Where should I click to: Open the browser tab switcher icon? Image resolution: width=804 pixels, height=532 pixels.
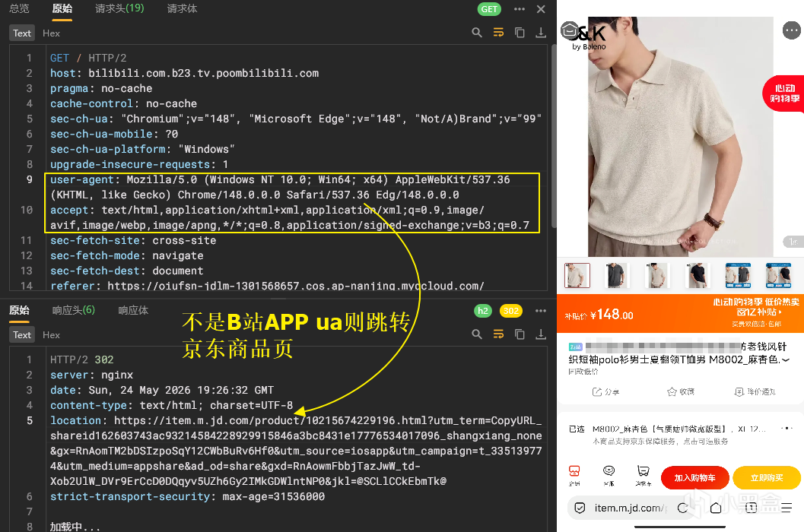(751, 508)
